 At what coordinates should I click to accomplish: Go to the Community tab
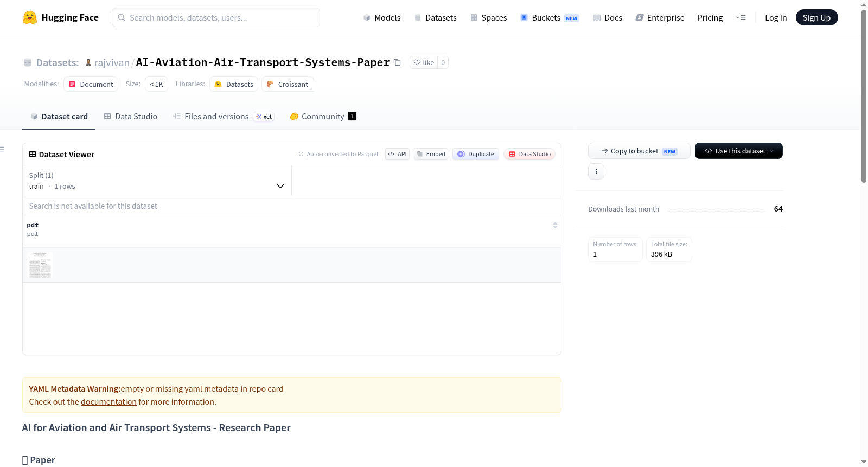click(323, 117)
